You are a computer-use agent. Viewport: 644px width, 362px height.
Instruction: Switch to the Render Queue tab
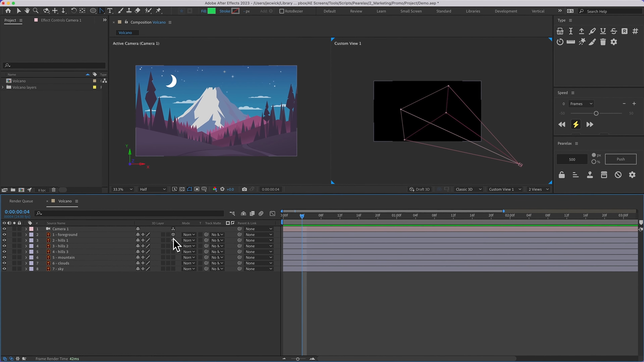pos(21,201)
